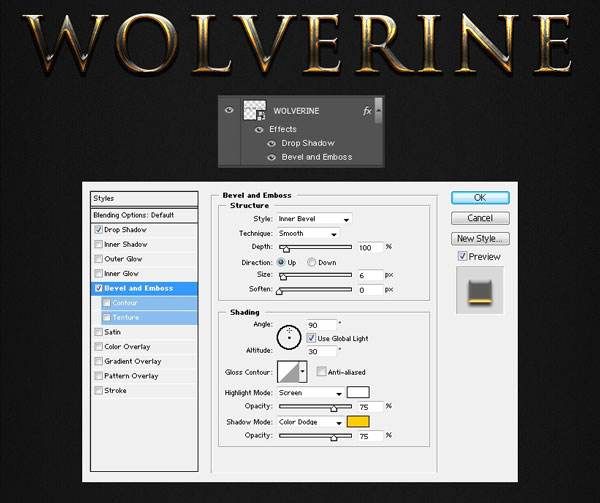Uncheck the Drop Shadow style checkbox
This screenshot has height=503, width=600.
[x=99, y=230]
